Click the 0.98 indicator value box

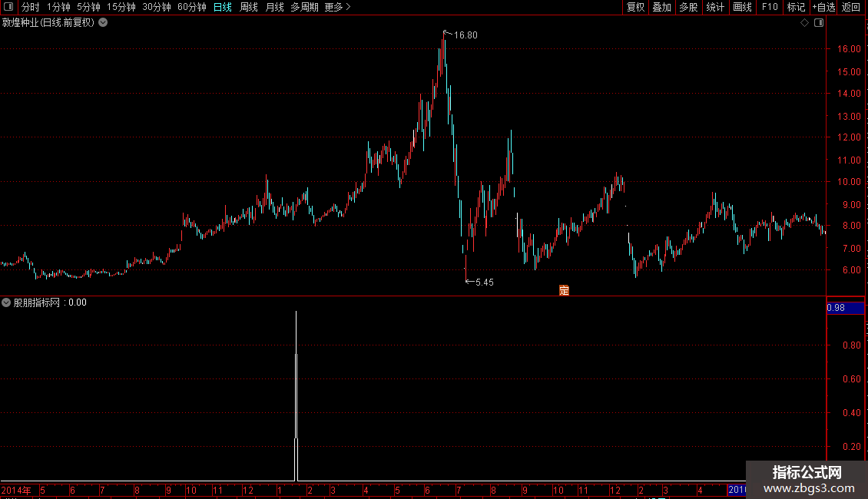(x=845, y=308)
